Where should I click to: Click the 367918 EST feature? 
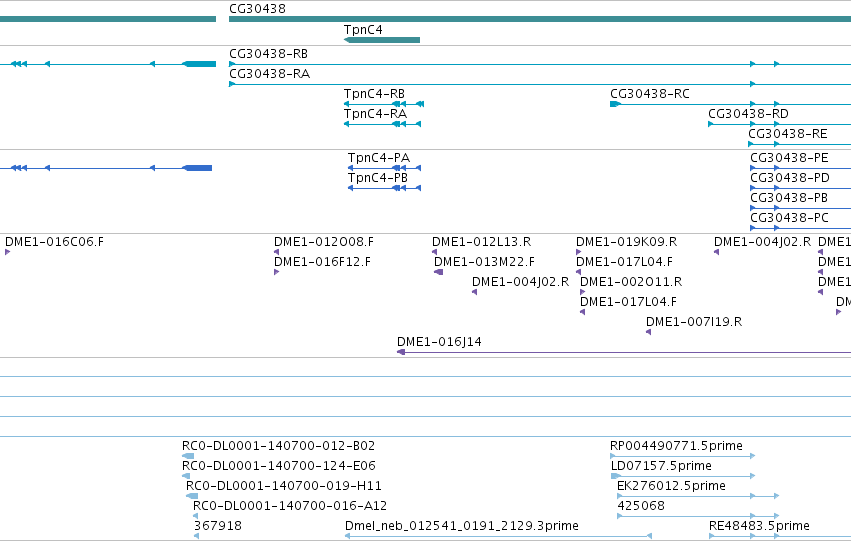pyautogui.click(x=196, y=536)
